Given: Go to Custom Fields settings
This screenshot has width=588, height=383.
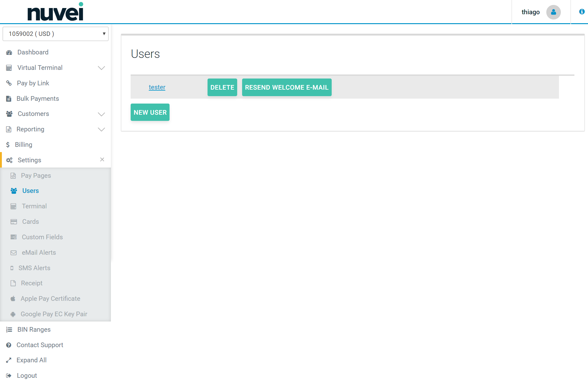Looking at the screenshot, I should 42,237.
